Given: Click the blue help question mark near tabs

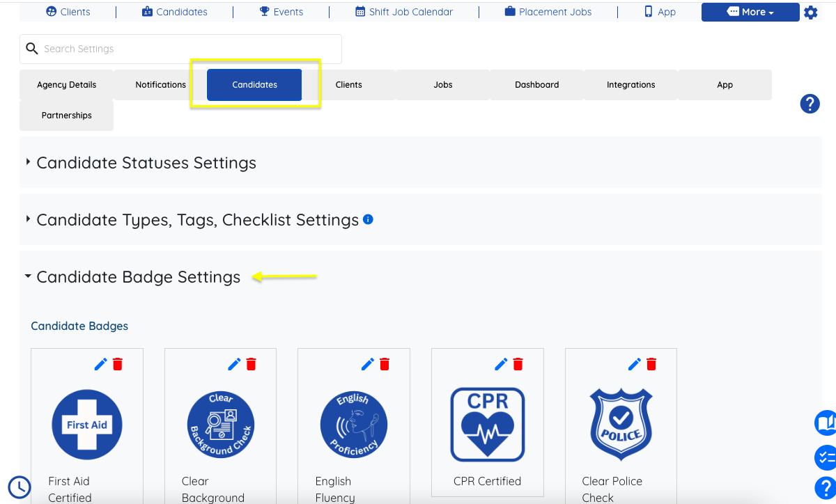Looking at the screenshot, I should point(810,104).
